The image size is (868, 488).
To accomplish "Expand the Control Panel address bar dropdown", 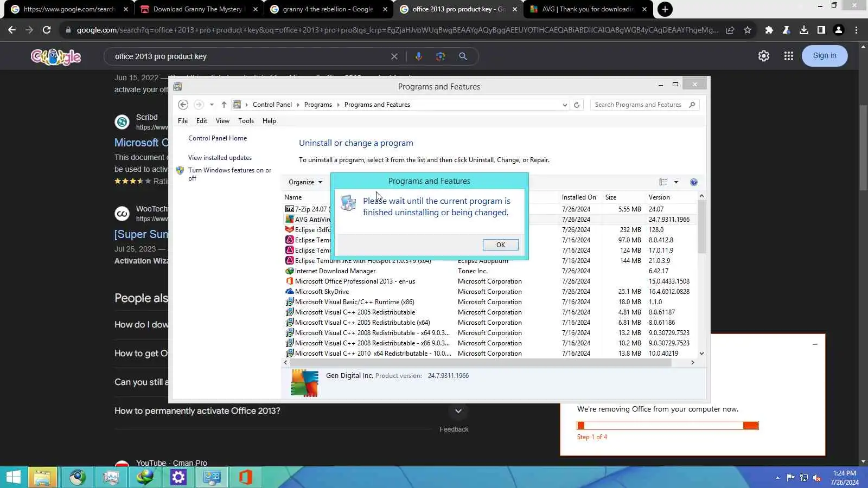I will 565,105.
